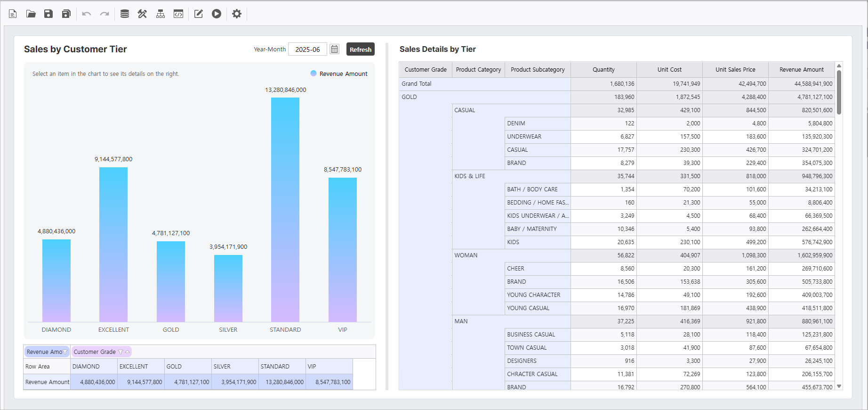868x410 pixels.
Task: Click the Refresh button
Action: pyautogui.click(x=361, y=49)
